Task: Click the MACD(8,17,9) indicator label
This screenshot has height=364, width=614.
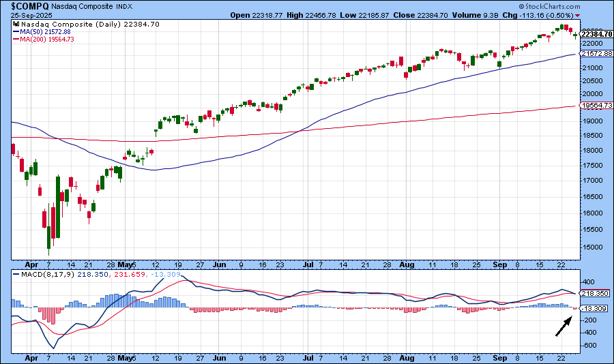Action: click(42, 275)
